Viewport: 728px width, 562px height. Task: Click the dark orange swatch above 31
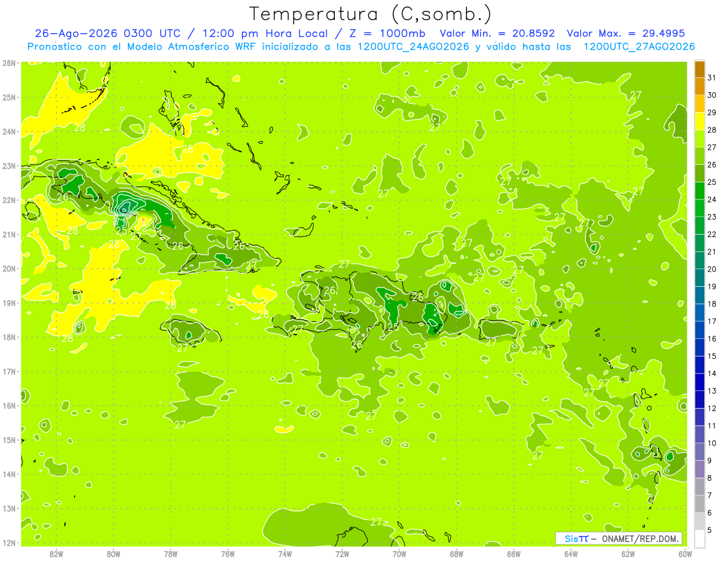[699, 69]
